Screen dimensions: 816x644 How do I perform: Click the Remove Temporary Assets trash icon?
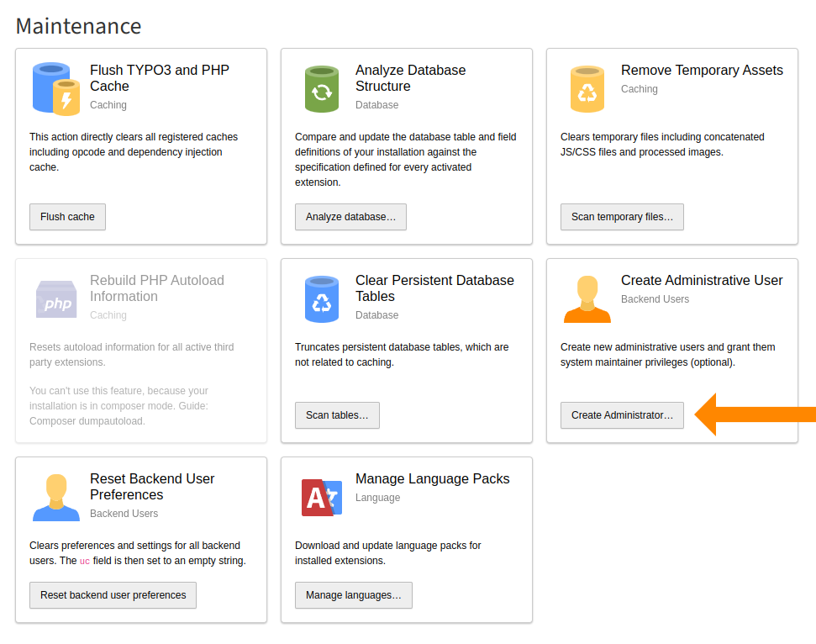[587, 87]
